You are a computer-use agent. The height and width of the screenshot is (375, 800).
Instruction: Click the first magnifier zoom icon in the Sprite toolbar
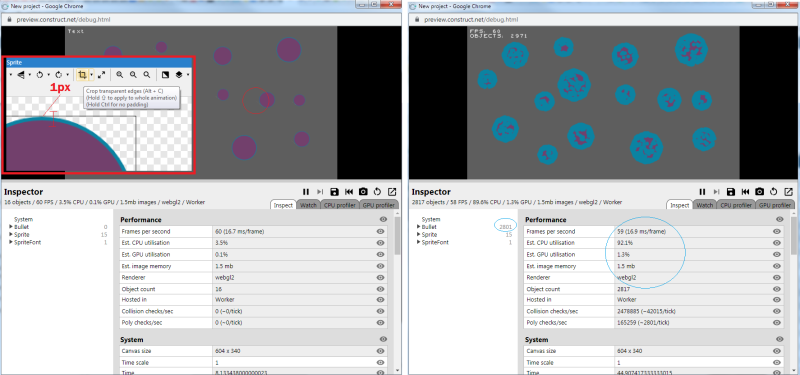[119, 74]
